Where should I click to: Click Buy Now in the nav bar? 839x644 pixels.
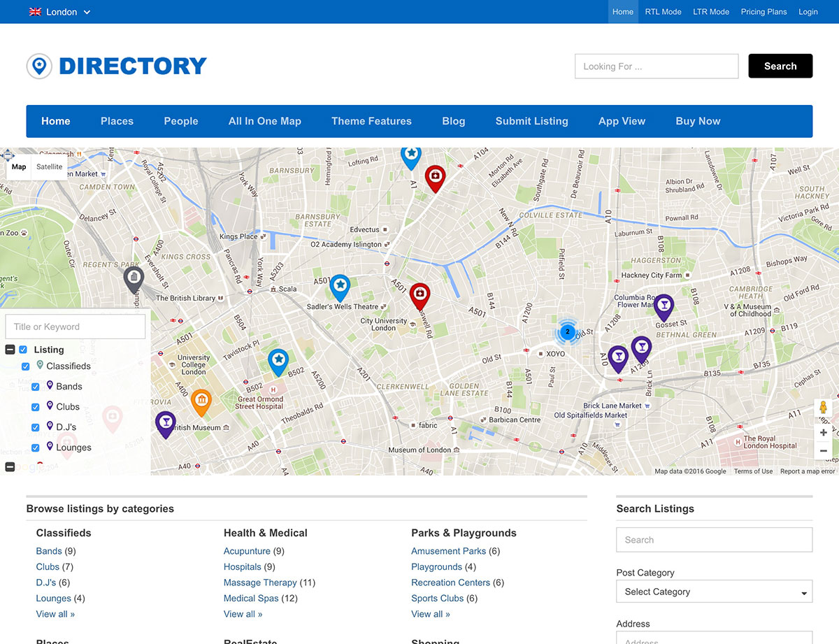coord(698,121)
